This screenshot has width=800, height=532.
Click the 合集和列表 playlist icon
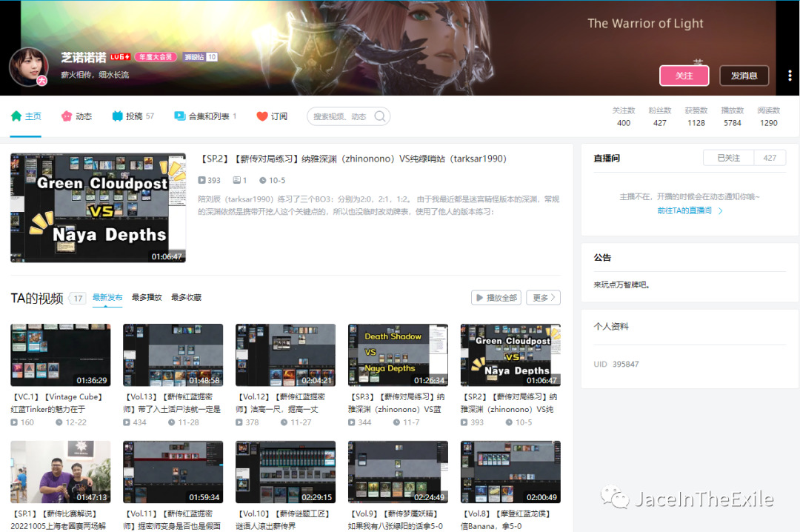click(x=179, y=116)
